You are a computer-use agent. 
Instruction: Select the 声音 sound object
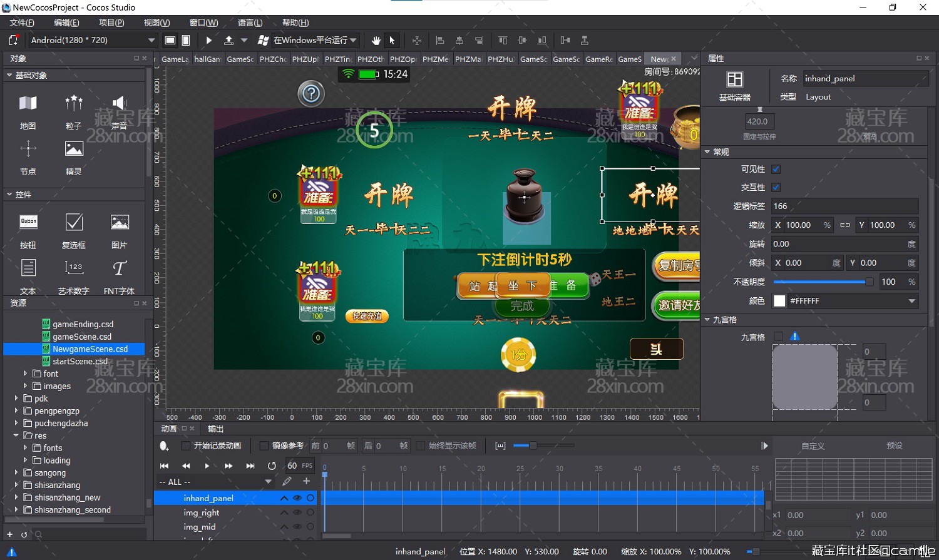pyautogui.click(x=120, y=111)
